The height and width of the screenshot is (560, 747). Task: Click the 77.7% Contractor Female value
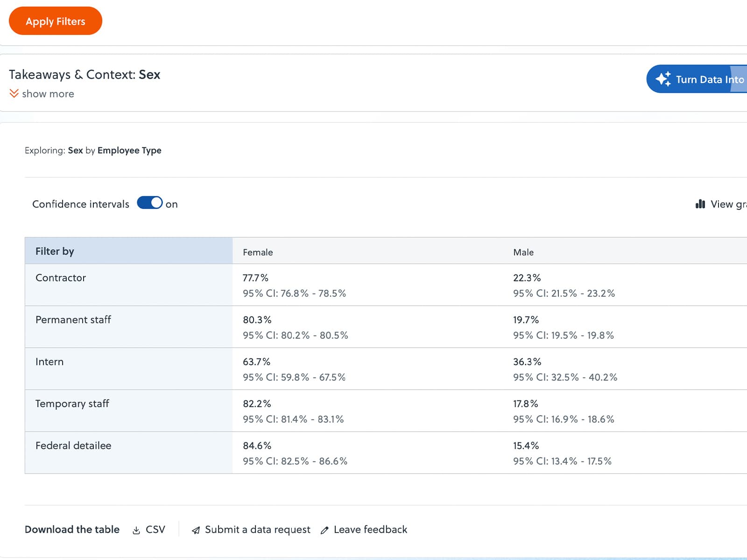tap(255, 278)
